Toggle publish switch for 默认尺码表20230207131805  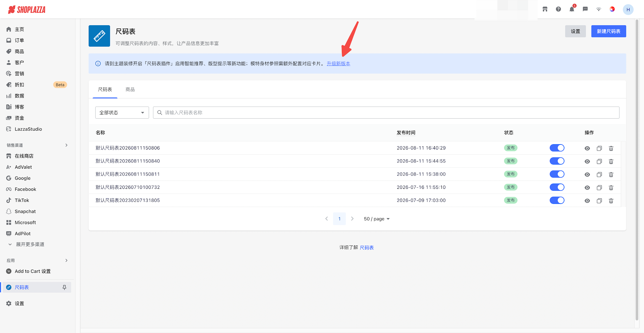557,200
